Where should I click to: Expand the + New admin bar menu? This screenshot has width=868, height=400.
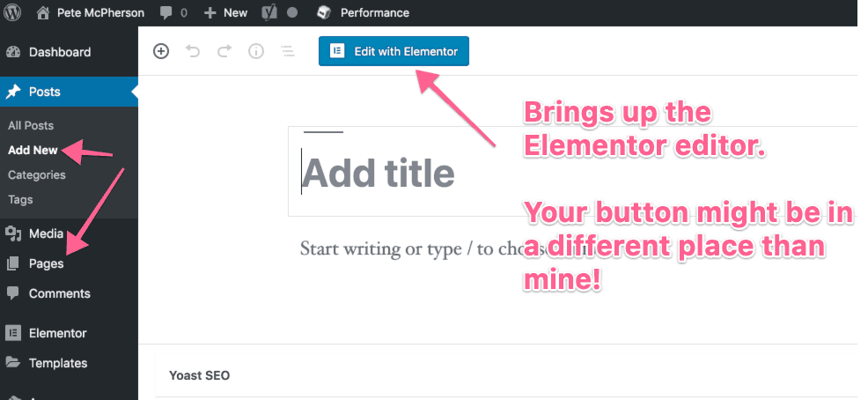point(225,12)
